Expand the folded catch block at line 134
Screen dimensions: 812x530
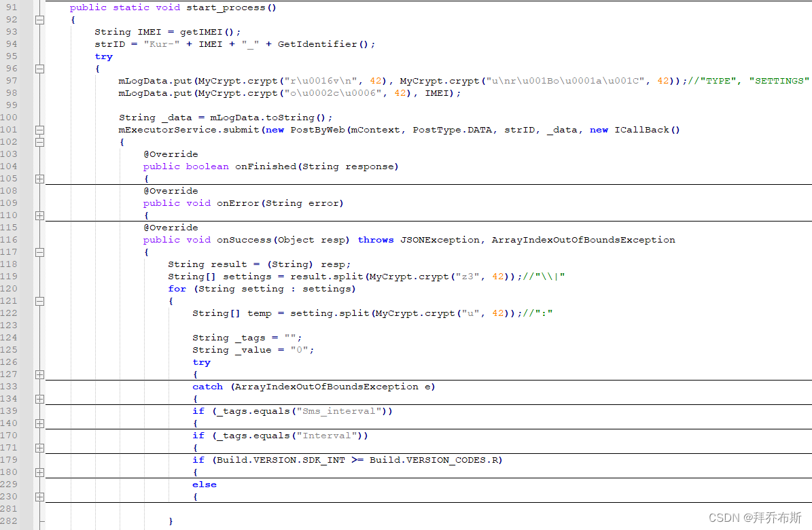point(39,400)
